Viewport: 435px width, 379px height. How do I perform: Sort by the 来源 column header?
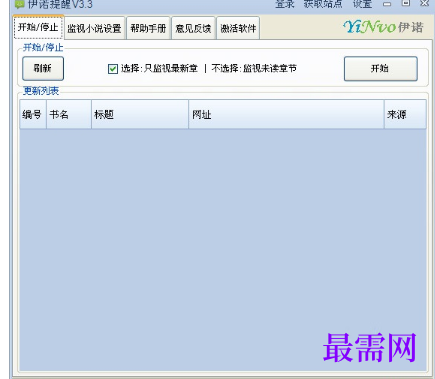point(405,114)
